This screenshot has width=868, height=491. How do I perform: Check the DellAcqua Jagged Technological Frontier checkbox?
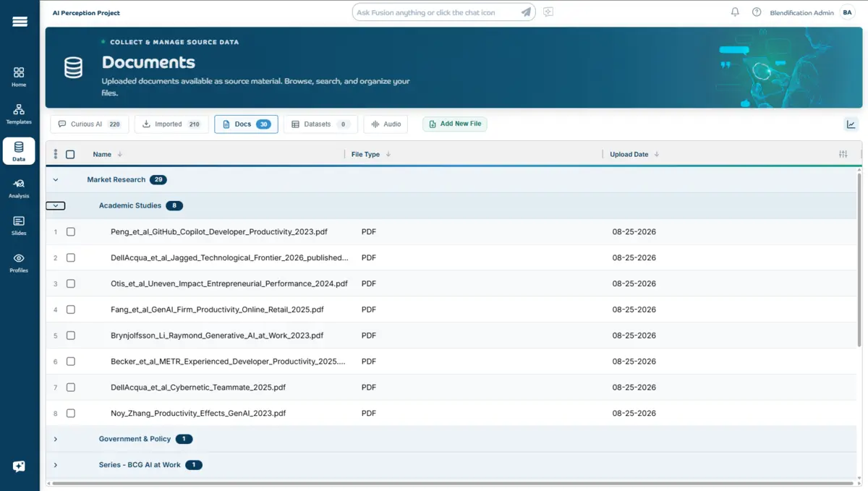tap(71, 257)
